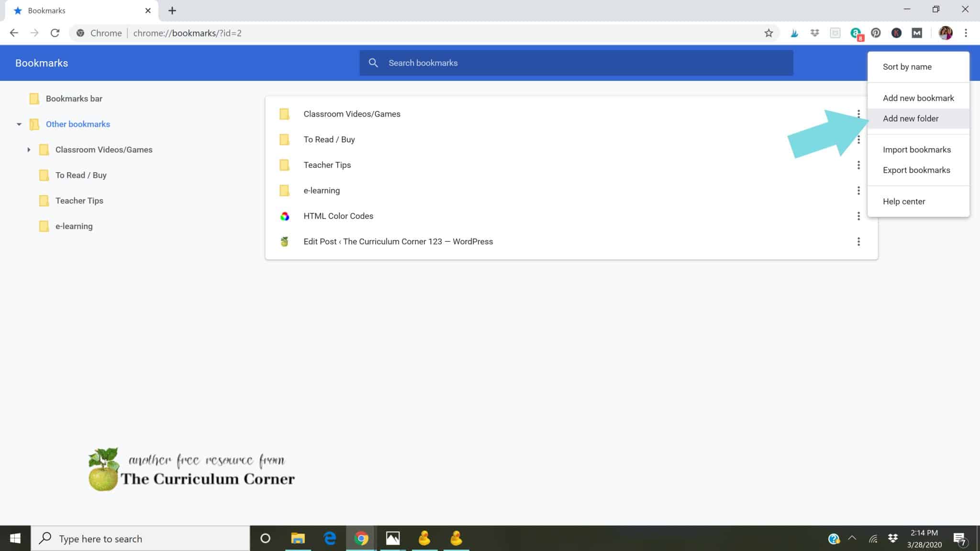Click inside the Search bookmarks field
980x551 pixels.
pos(526,63)
